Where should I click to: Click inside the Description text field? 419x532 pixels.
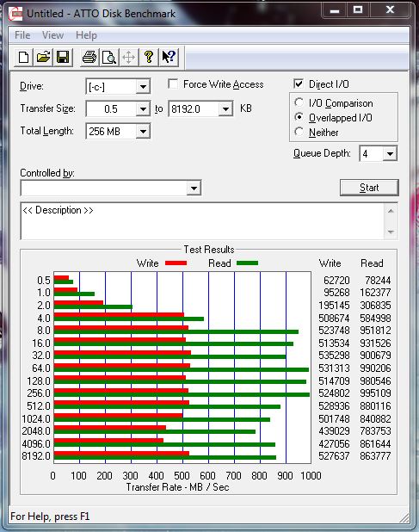[202, 221]
